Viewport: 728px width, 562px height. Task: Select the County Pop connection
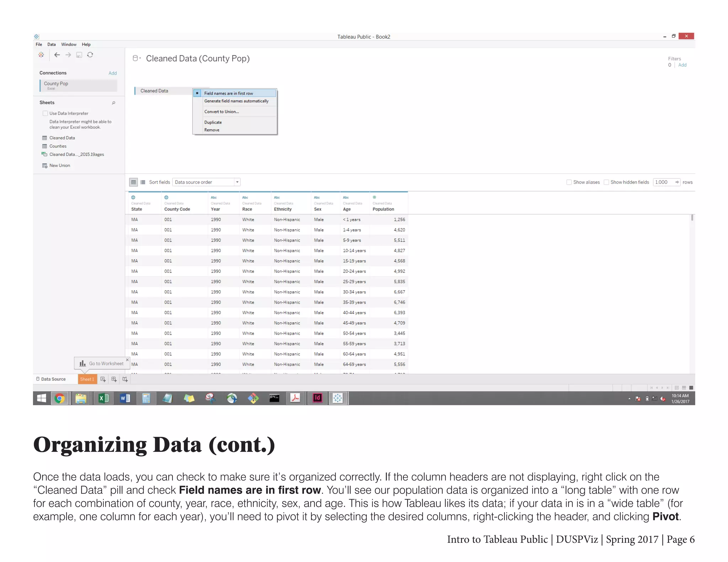(x=78, y=85)
